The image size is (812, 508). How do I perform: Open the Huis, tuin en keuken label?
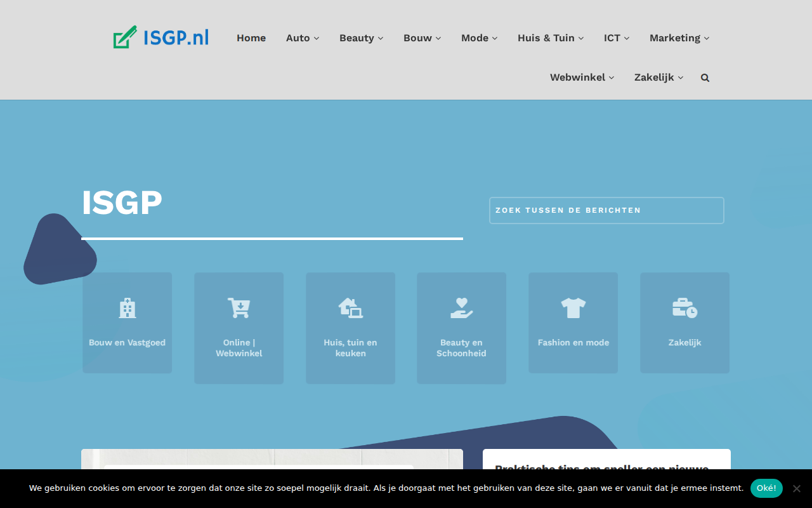click(x=350, y=348)
